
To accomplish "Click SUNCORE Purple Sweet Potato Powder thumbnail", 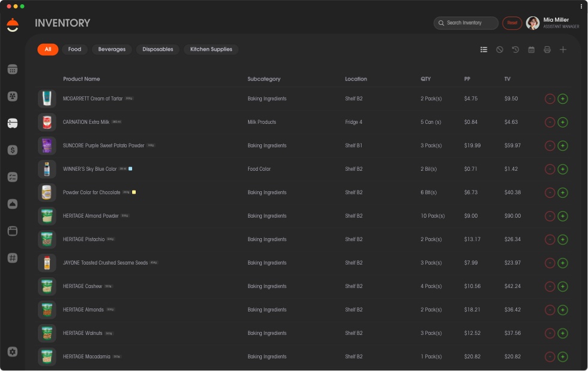I will (x=47, y=146).
